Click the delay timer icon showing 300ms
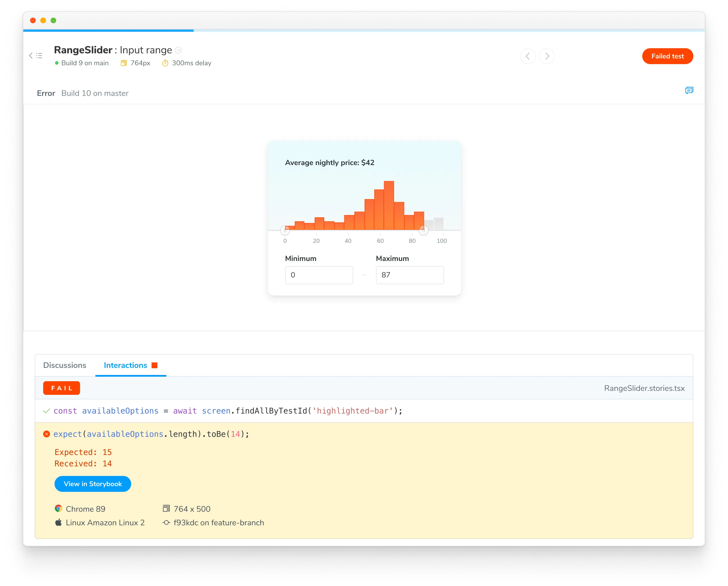The width and height of the screenshot is (728, 586). point(166,63)
